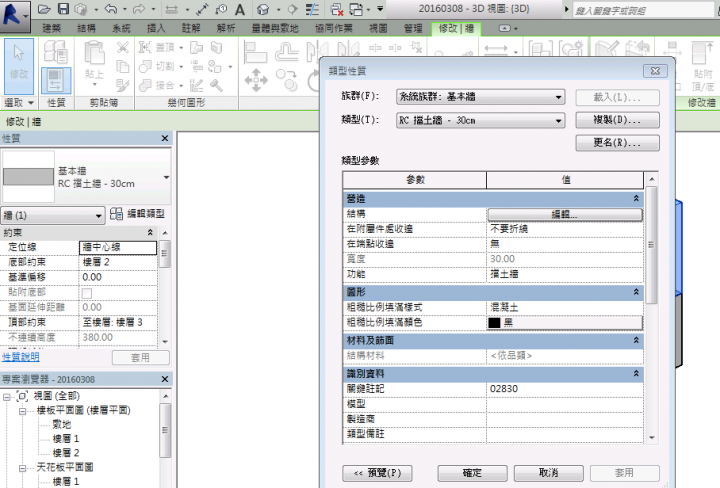Click the Switch Windows icon
The height and width of the screenshot is (488, 720).
356,9
